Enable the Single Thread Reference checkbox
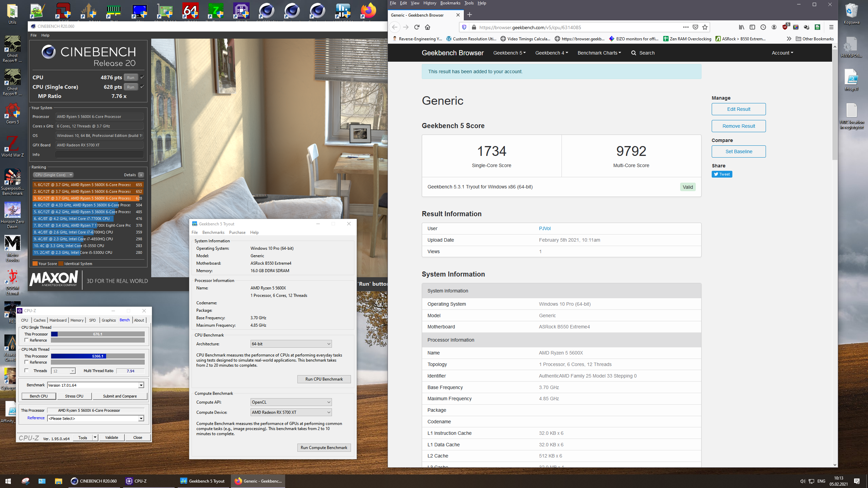This screenshot has height=488, width=868. (27, 340)
